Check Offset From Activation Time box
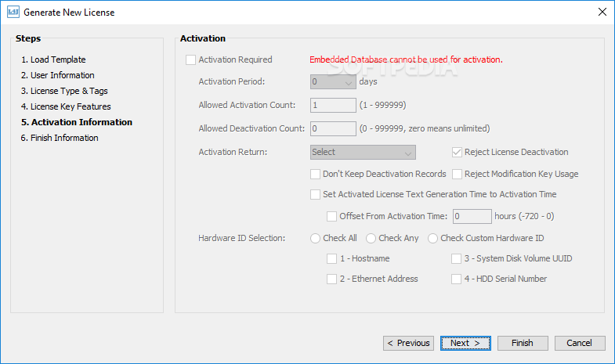Image resolution: width=615 pixels, height=364 pixels. tap(332, 217)
